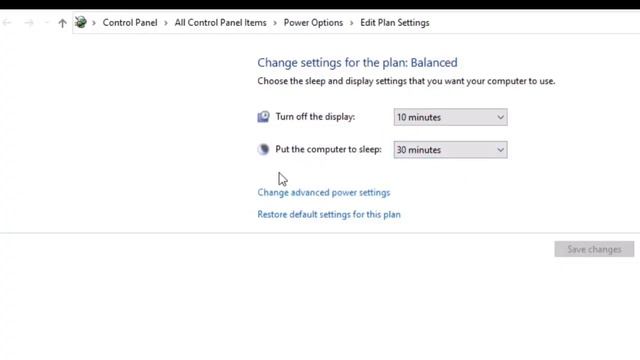Go to All Control Panel Items breadcrumb

220,23
